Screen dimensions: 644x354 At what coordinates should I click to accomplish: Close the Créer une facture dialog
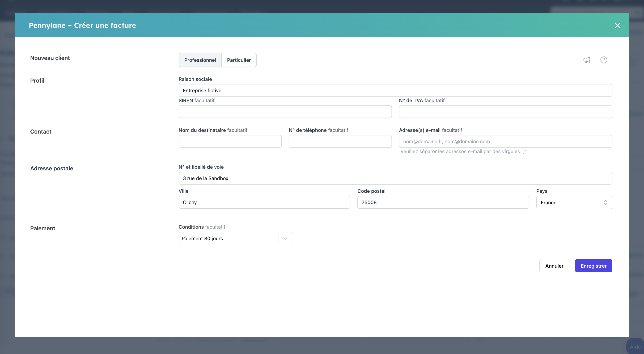[x=617, y=25]
